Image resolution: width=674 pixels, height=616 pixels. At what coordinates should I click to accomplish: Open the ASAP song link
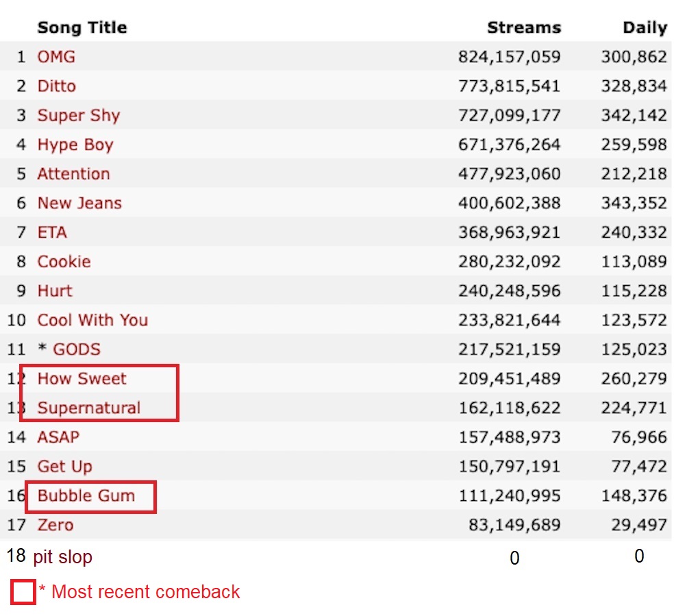coord(58,437)
